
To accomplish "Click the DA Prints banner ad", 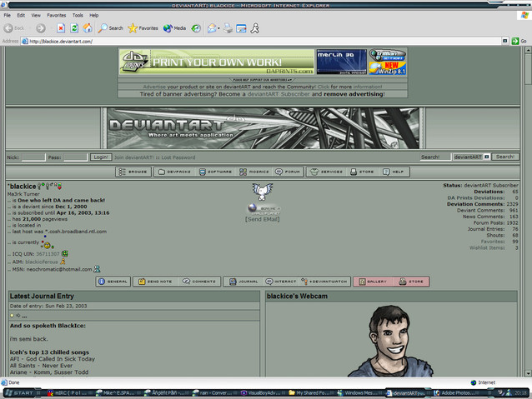I will tap(217, 62).
